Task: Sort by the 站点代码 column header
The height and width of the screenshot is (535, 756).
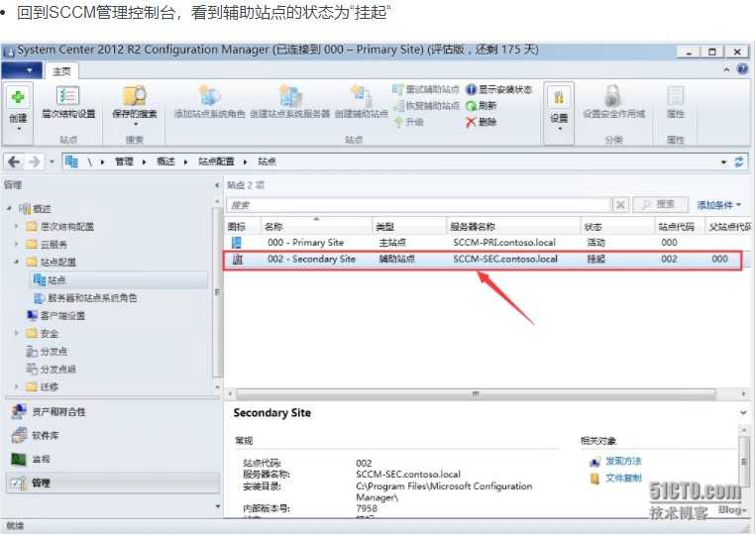Action: coord(681,226)
